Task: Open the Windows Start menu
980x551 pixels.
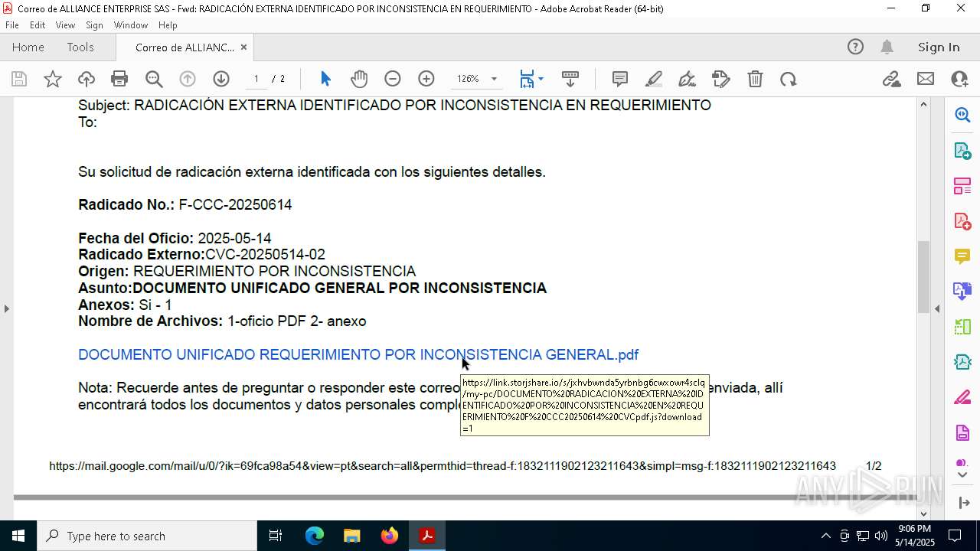Action: coord(18,536)
